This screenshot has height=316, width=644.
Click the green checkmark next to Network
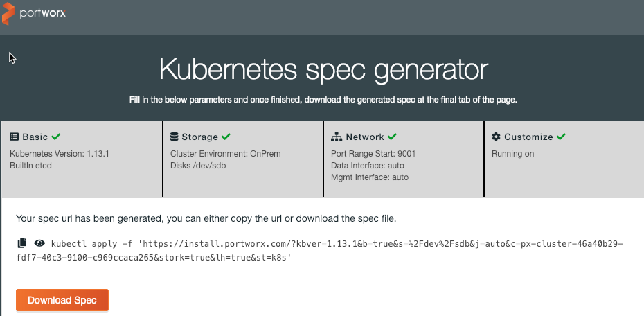coord(393,137)
